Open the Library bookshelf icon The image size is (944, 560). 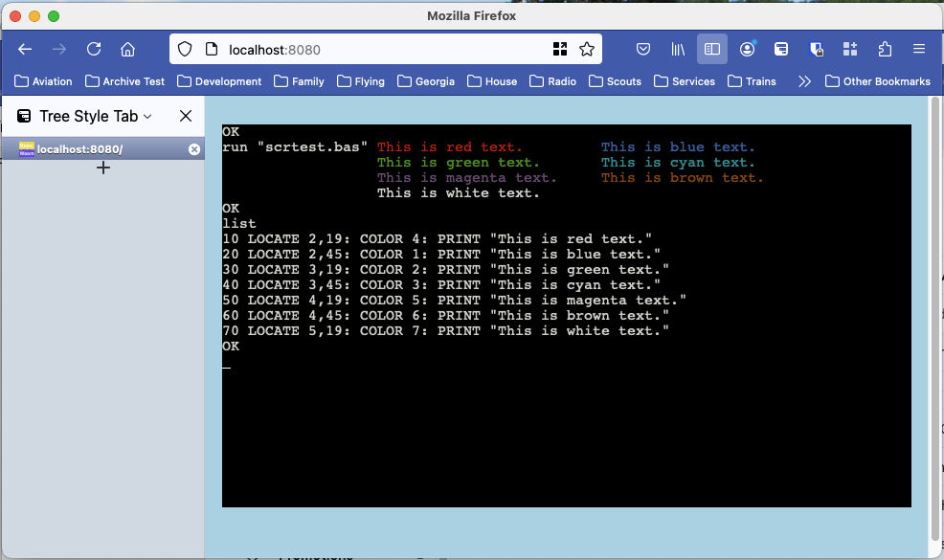click(x=679, y=49)
